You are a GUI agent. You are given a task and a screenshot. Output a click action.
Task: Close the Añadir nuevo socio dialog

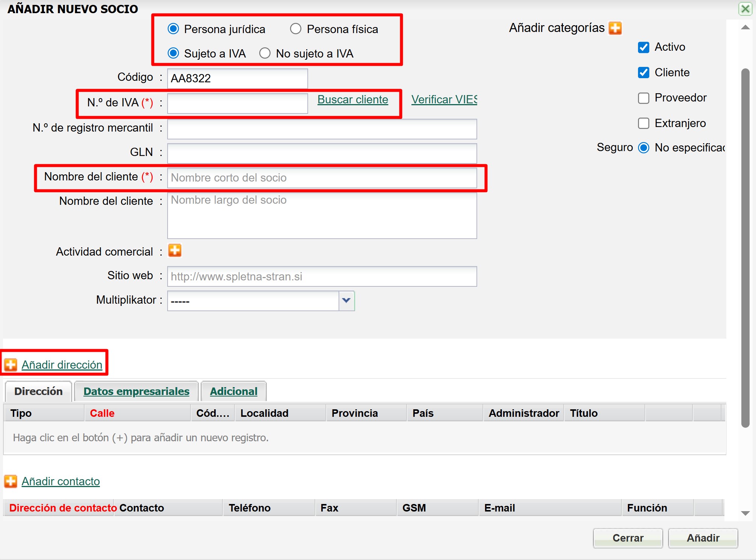(x=745, y=9)
